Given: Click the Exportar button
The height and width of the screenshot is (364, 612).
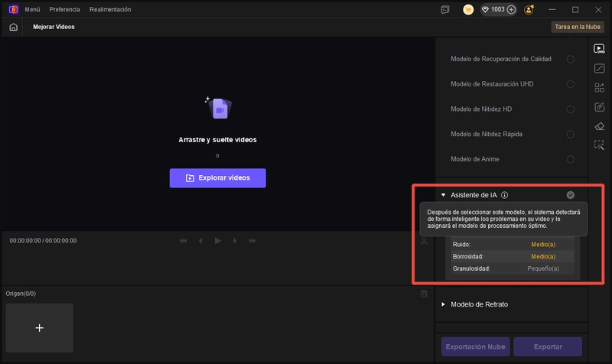Looking at the screenshot, I should point(548,346).
